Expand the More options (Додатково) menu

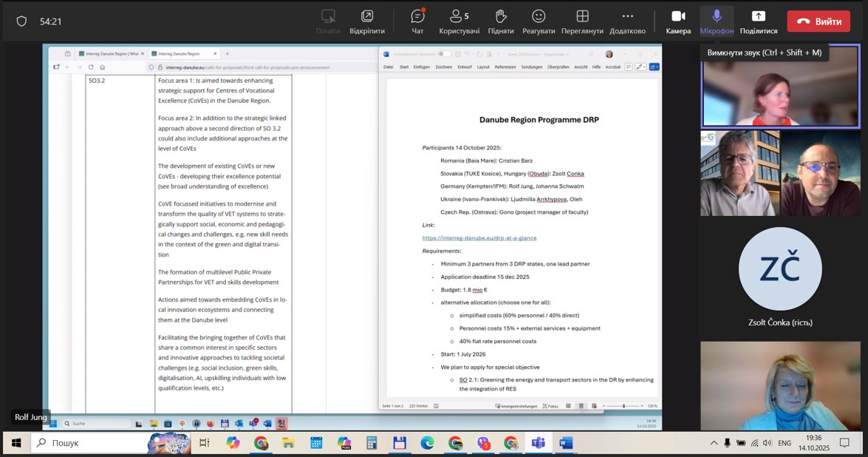click(x=627, y=21)
